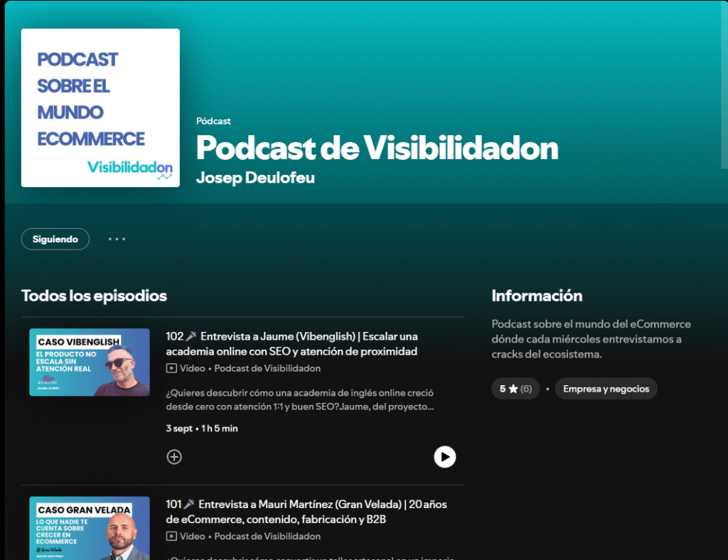
Task: Open the Caso Gran Velada episode thumbnail
Action: coord(90,528)
